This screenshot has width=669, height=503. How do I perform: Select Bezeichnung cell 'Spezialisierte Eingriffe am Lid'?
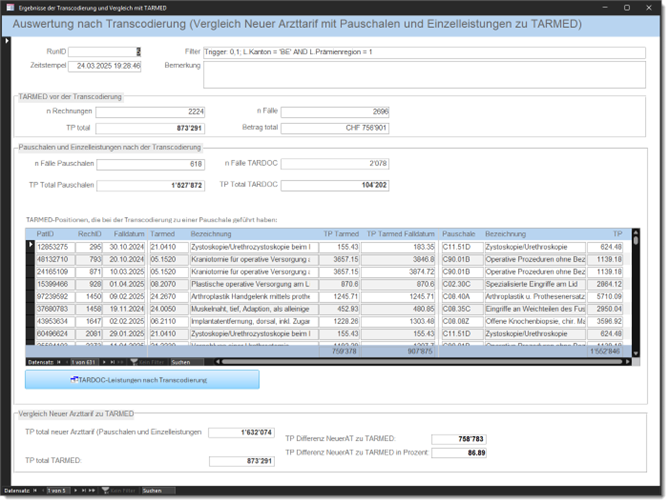[x=535, y=284]
